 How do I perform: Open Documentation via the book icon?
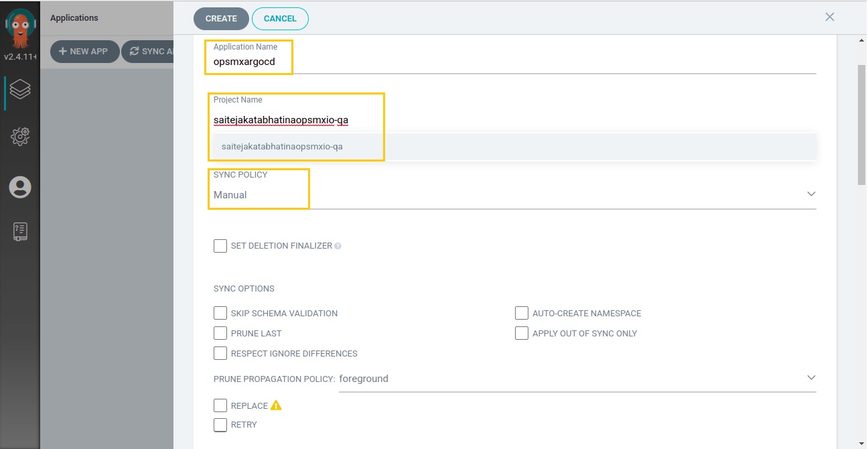[x=20, y=231]
